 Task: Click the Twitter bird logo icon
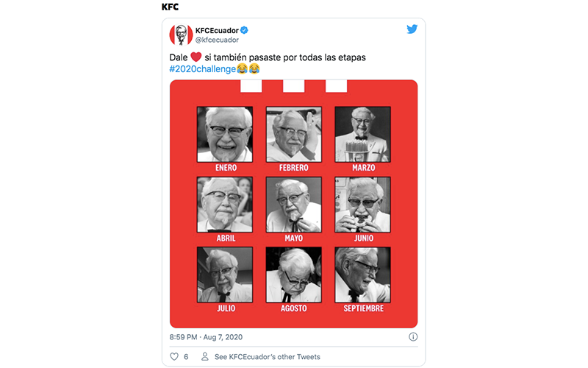point(412,29)
